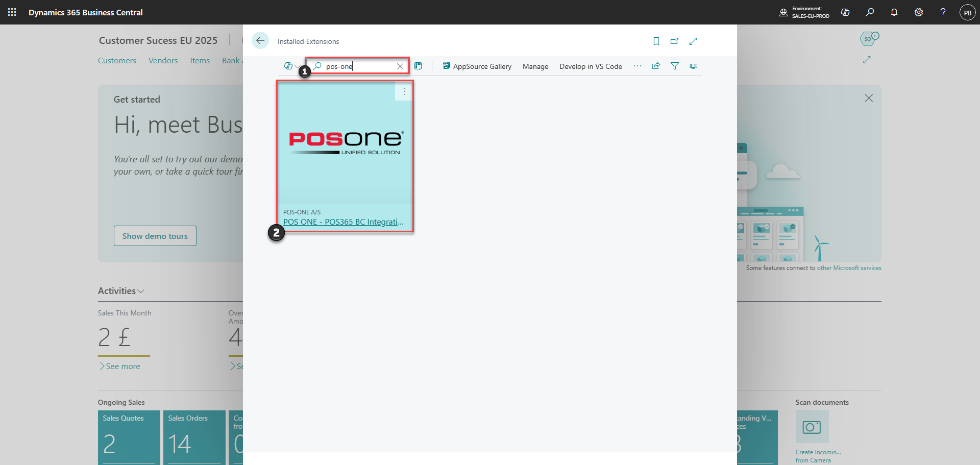Open the Copilot dropdown beside search box
The image size is (980, 465).
click(291, 66)
